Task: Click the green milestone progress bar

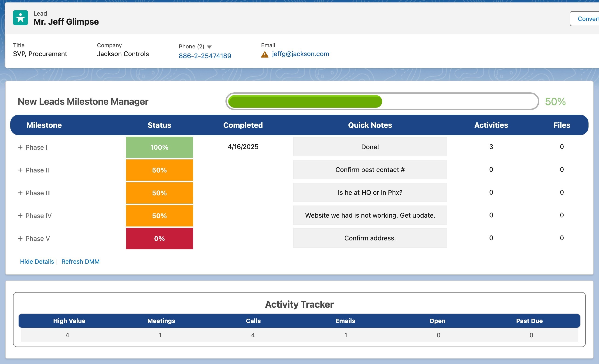Action: (305, 101)
